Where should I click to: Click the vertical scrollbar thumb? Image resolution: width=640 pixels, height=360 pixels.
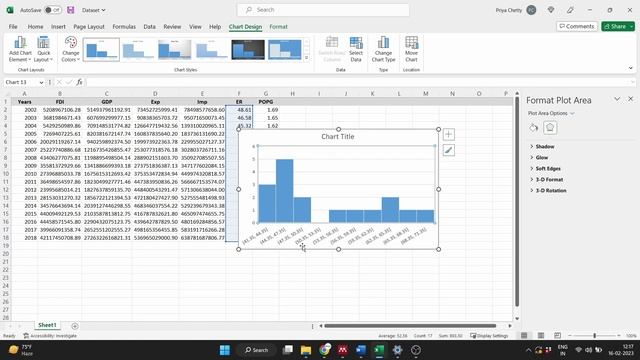tap(517, 202)
